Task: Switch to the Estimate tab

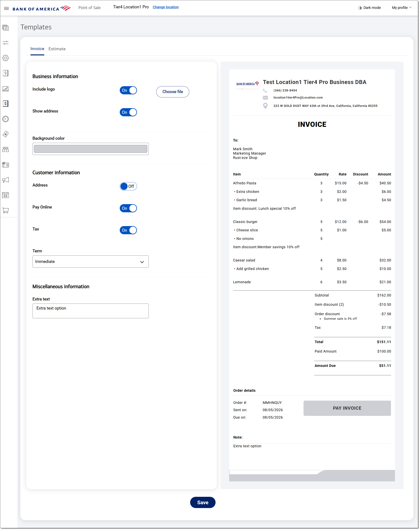Action: tap(57, 49)
